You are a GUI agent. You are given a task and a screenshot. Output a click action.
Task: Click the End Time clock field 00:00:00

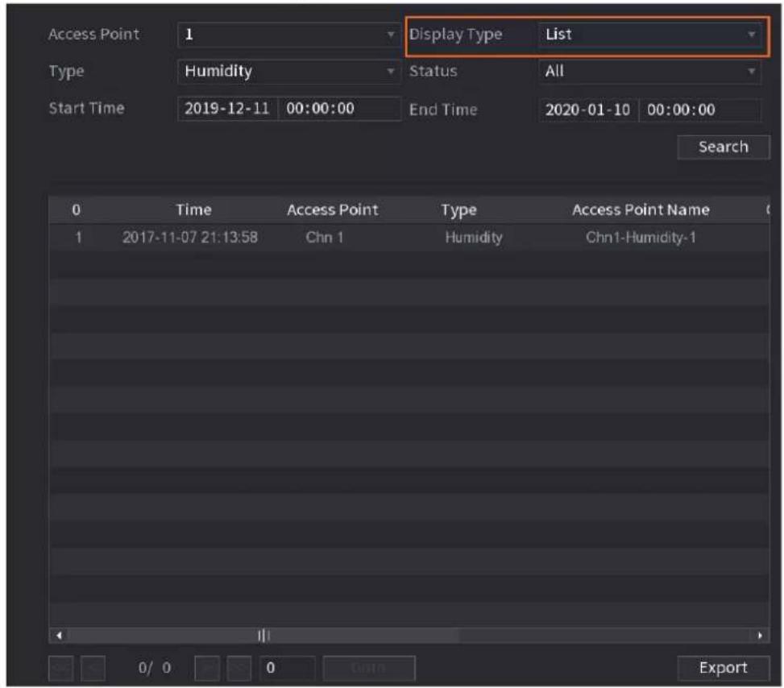[700, 110]
